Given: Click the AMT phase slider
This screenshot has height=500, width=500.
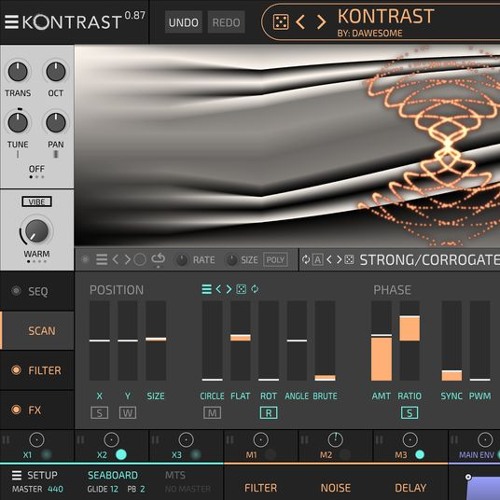Looking at the screenshot, I should click(381, 341).
